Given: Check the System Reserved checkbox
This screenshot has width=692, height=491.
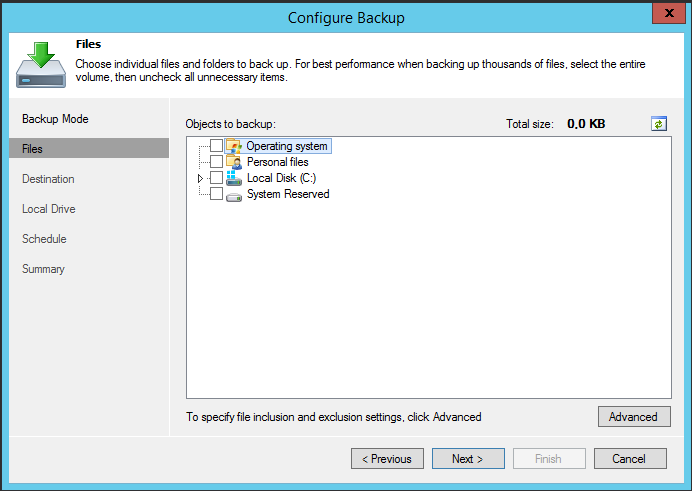Looking at the screenshot, I should [x=216, y=193].
